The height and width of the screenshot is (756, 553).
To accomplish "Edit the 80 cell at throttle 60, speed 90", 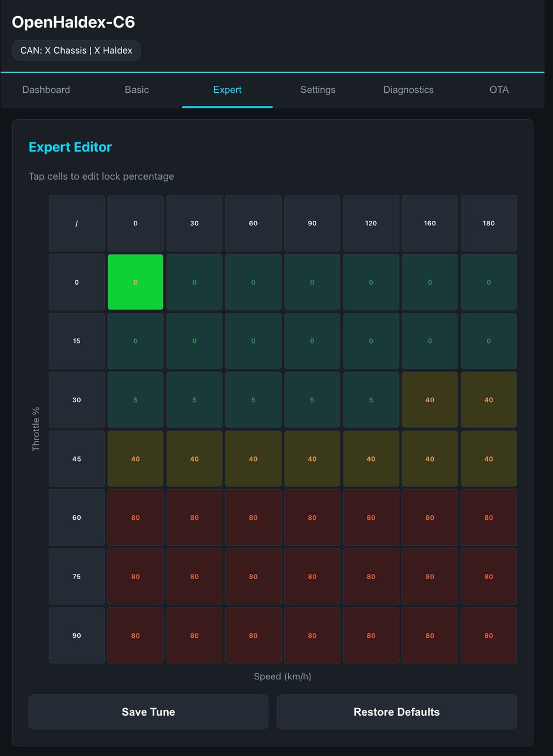I will [312, 517].
